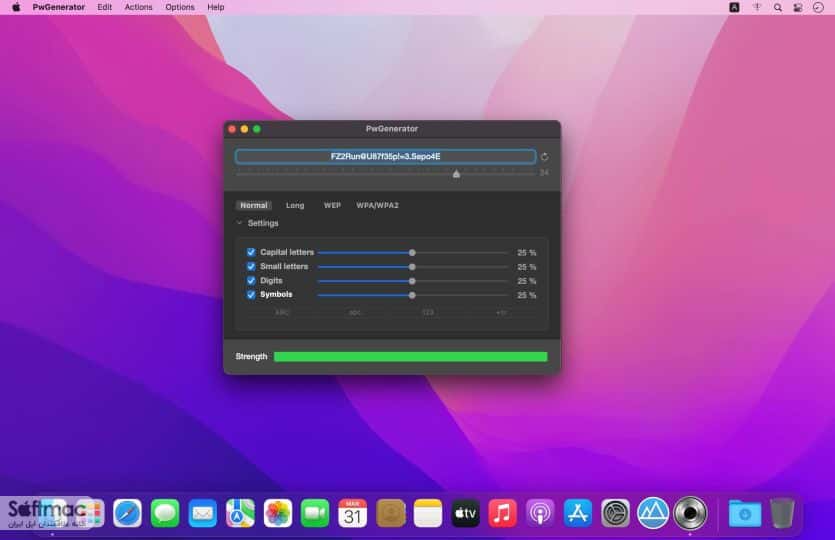The width and height of the screenshot is (835, 540).
Task: Uncheck the Small letters checkbox
Action: [x=251, y=266]
